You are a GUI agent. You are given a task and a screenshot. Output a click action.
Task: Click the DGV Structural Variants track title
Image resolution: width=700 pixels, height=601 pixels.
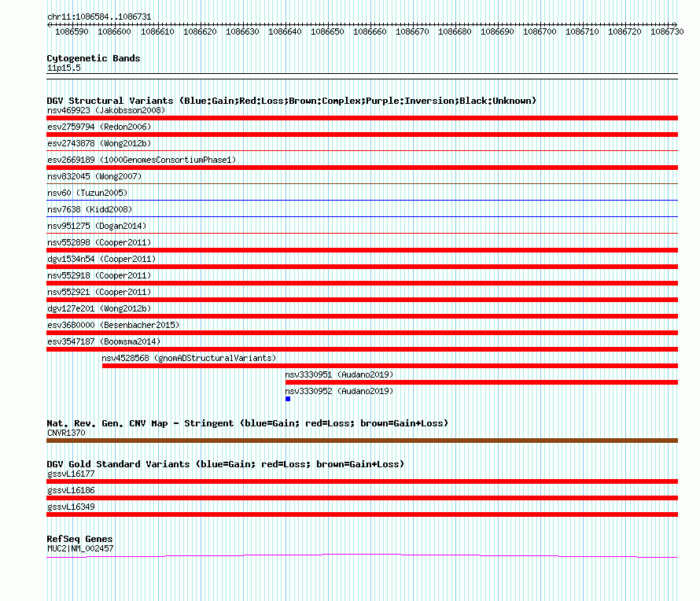[x=291, y=101]
